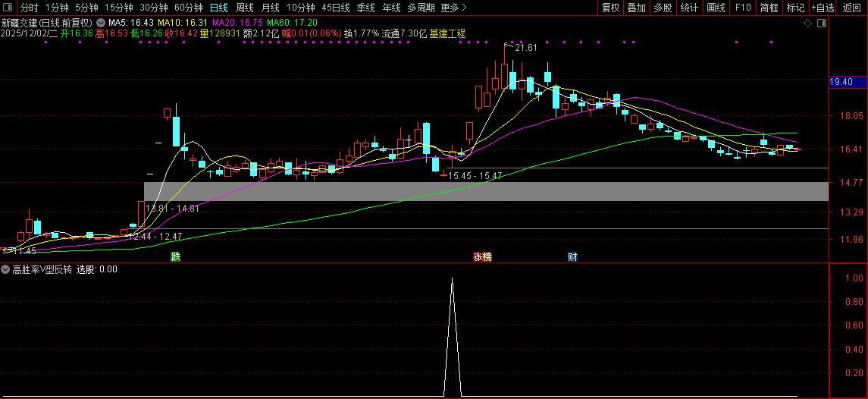Click the panel layout icon at top-left
Image resolution: width=868 pixels, height=399 pixels.
8,8
